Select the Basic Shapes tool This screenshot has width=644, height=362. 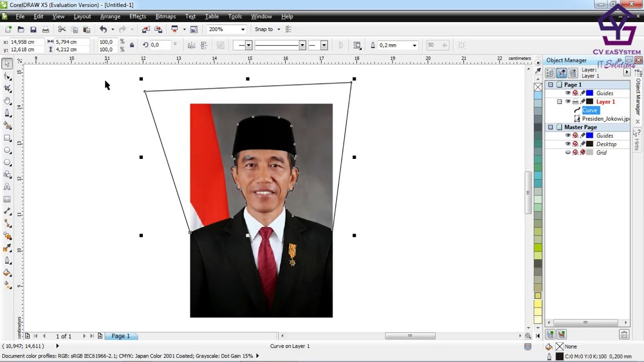tap(7, 174)
